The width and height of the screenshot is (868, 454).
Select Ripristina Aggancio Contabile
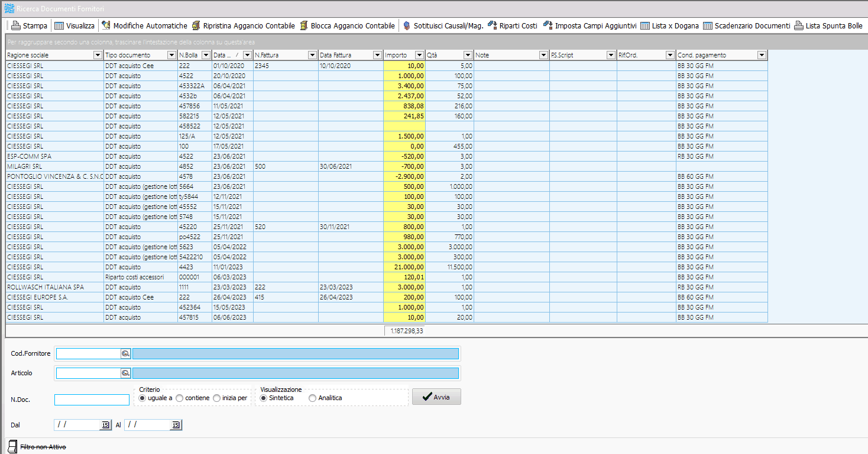coord(243,26)
